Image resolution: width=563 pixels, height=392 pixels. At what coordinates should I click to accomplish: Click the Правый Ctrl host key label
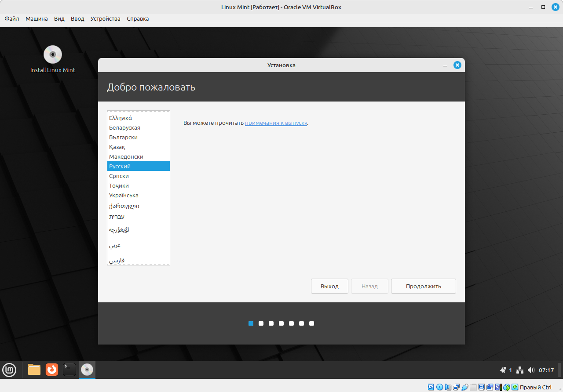[536, 387]
